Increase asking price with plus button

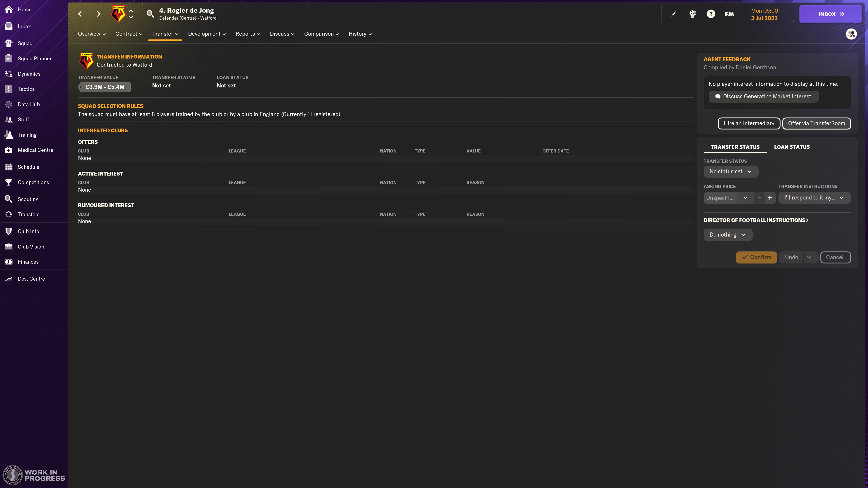coord(770,198)
